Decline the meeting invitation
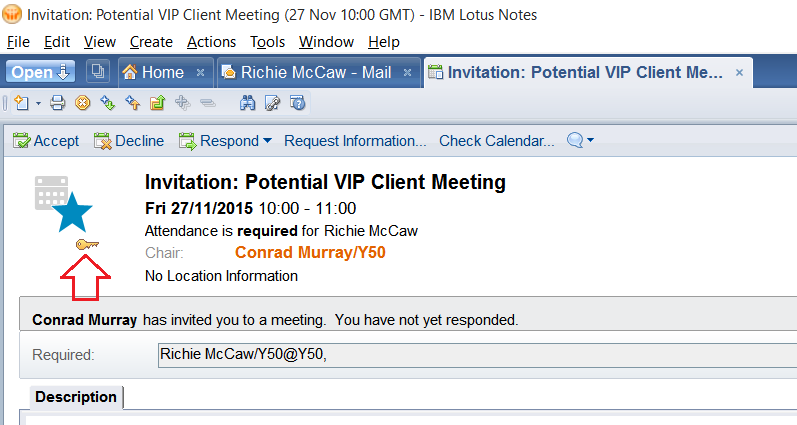The width and height of the screenshot is (797, 425). (129, 141)
